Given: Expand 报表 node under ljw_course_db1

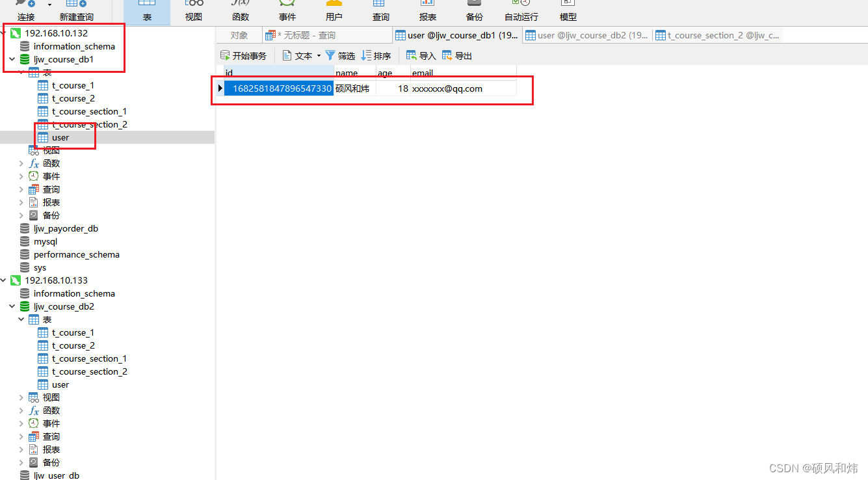Looking at the screenshot, I should 21,202.
